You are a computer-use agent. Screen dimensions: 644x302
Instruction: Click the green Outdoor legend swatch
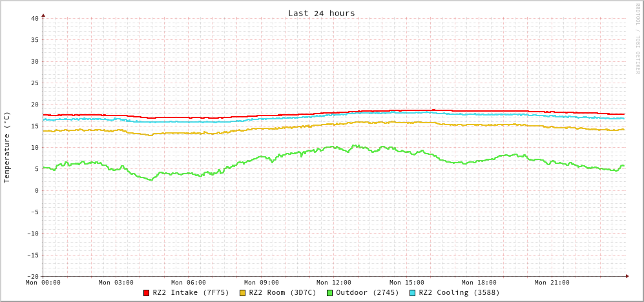(x=329, y=293)
